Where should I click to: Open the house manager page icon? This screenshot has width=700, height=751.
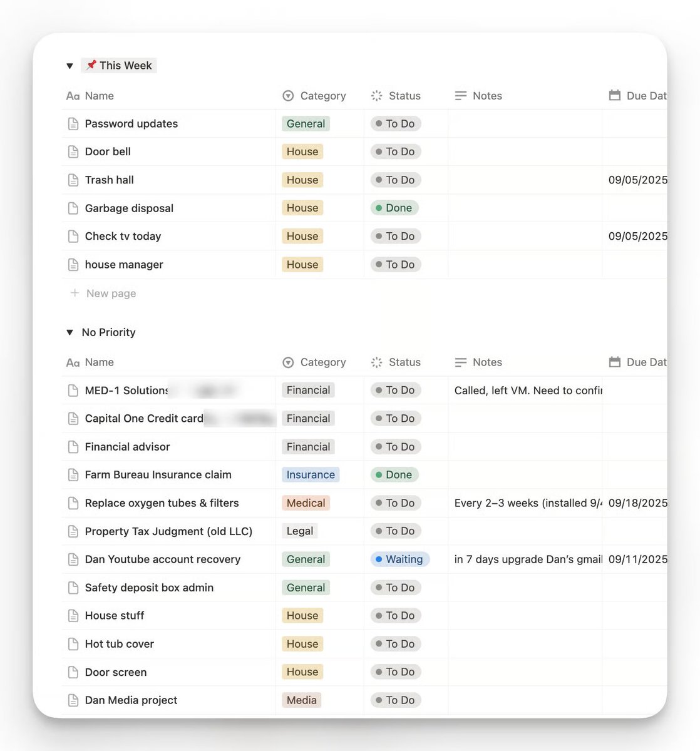point(73,265)
